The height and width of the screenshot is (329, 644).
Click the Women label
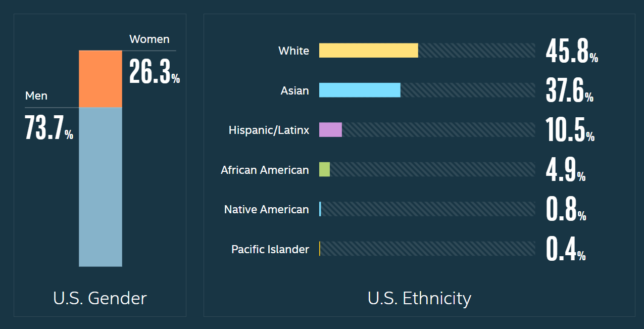(x=149, y=39)
